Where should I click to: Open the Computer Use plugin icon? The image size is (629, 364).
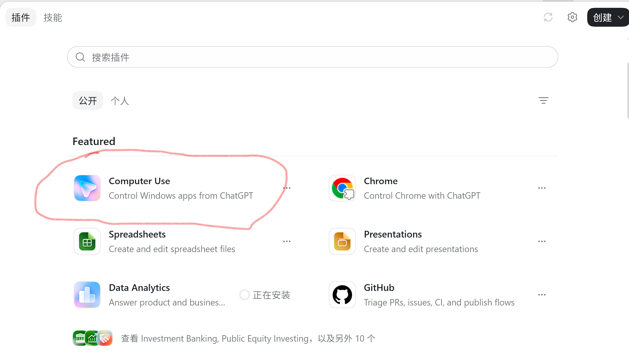tap(87, 188)
